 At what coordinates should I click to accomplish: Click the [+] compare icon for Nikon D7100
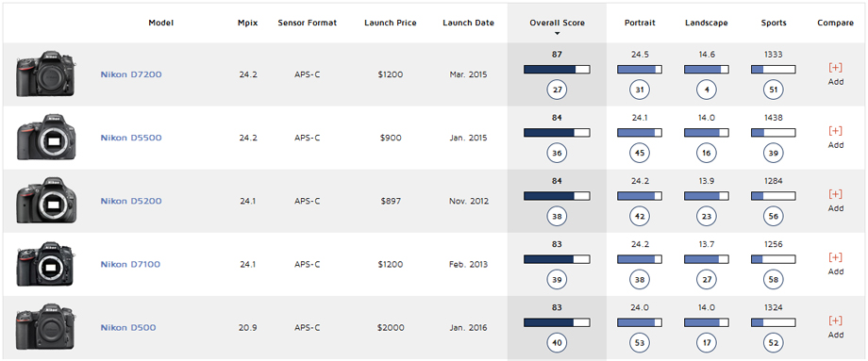(x=835, y=257)
